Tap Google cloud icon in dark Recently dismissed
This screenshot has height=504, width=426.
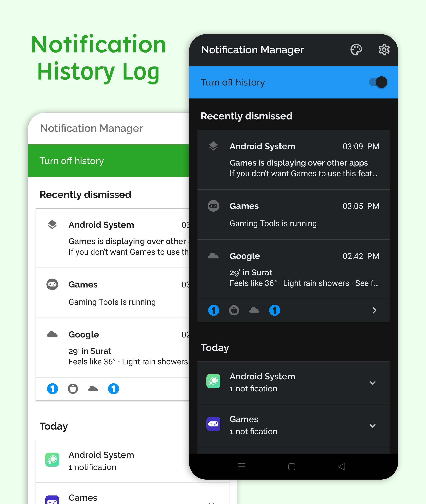click(x=213, y=256)
